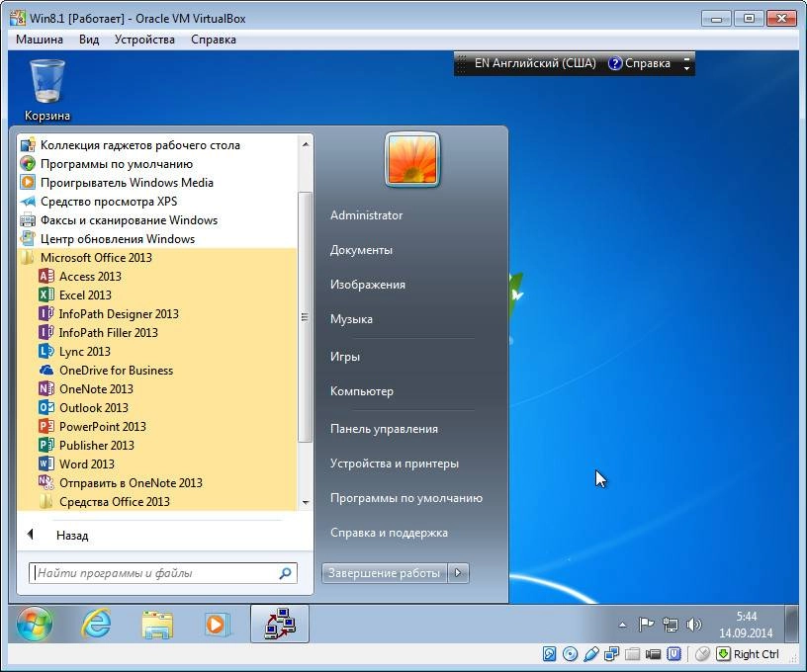Open Музыка from the Start menu

(x=351, y=319)
